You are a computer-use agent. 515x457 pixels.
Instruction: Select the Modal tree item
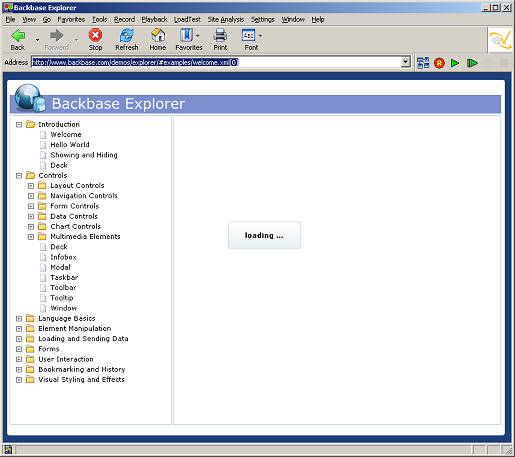point(60,267)
